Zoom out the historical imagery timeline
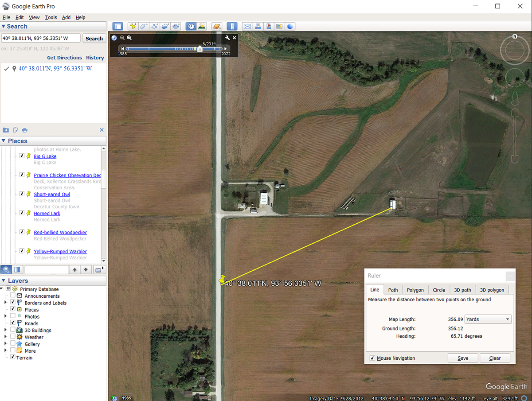 tap(122, 38)
